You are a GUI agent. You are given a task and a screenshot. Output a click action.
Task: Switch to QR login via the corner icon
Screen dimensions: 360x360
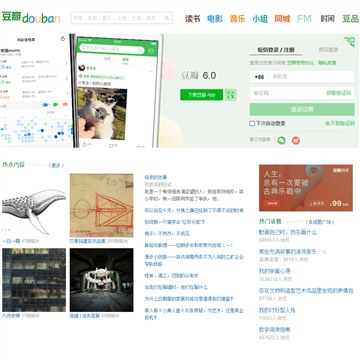(349, 42)
